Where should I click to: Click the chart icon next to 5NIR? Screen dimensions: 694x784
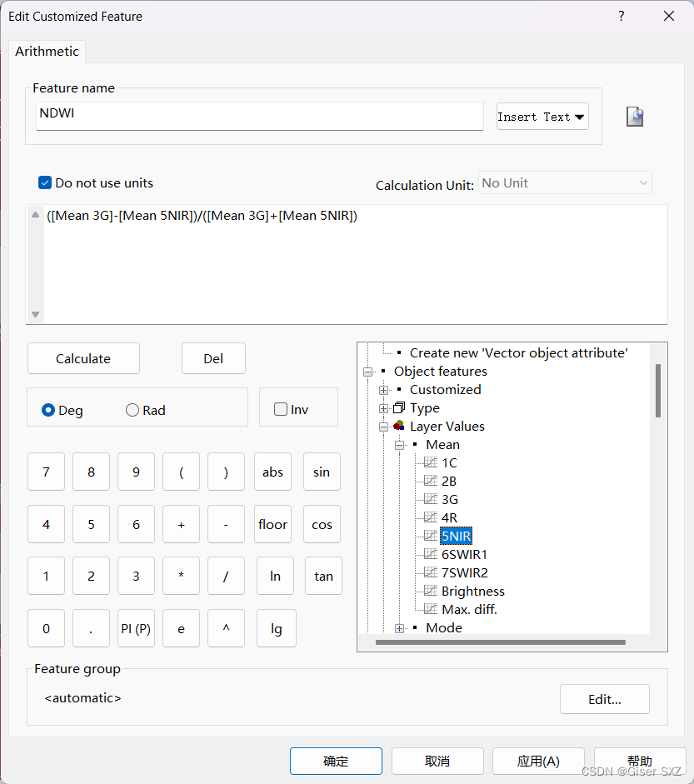coord(431,536)
